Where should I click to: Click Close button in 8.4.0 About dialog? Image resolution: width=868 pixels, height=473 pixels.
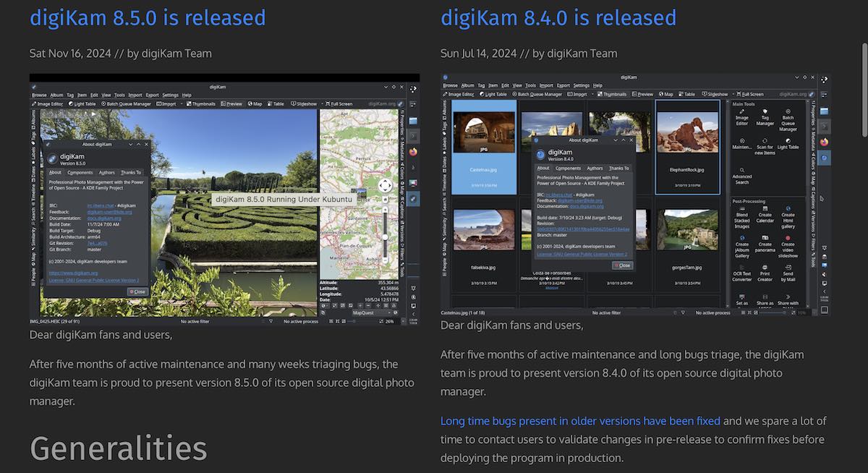pyautogui.click(x=623, y=265)
